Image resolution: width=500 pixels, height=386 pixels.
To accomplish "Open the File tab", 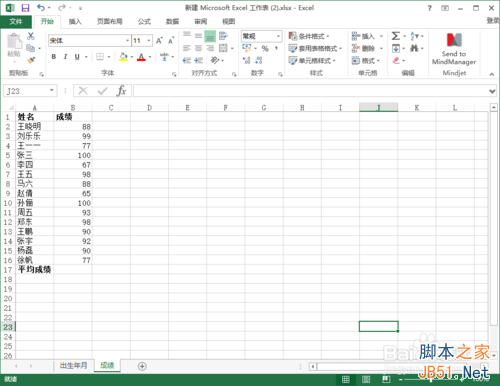I will (x=16, y=22).
